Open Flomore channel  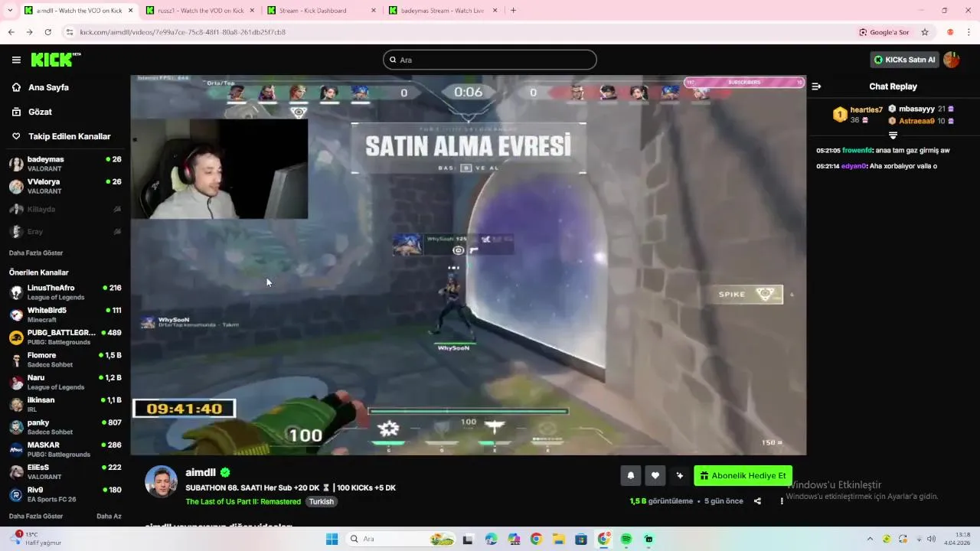coord(65,360)
